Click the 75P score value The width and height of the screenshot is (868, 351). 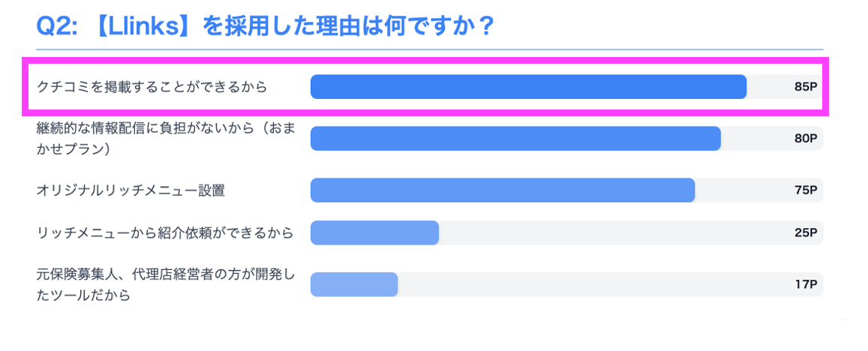pos(805,190)
